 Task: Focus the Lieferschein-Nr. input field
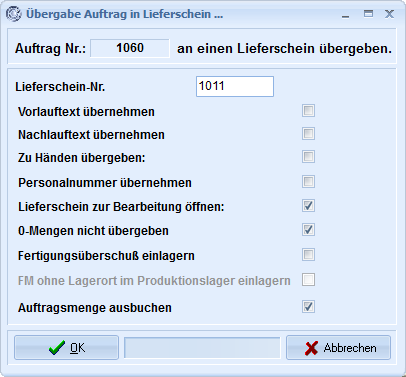pos(235,87)
